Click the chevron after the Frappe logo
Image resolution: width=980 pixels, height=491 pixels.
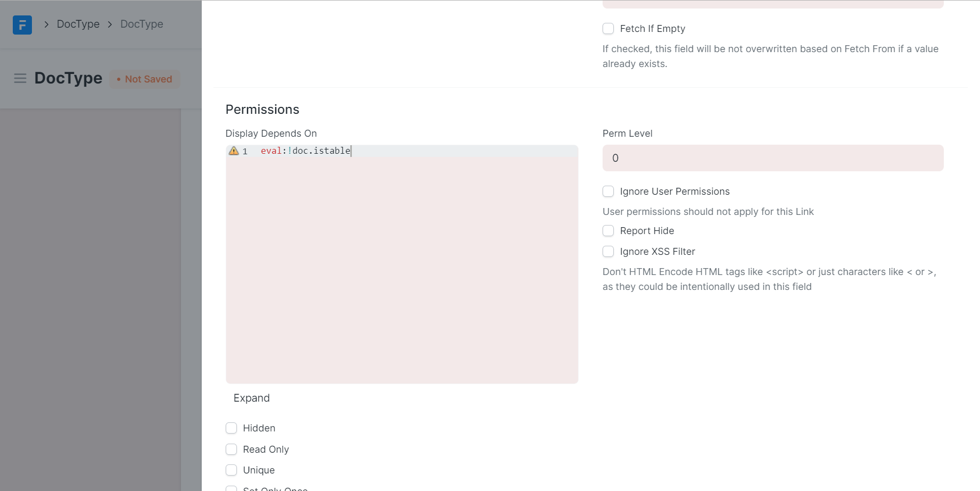[x=46, y=24]
